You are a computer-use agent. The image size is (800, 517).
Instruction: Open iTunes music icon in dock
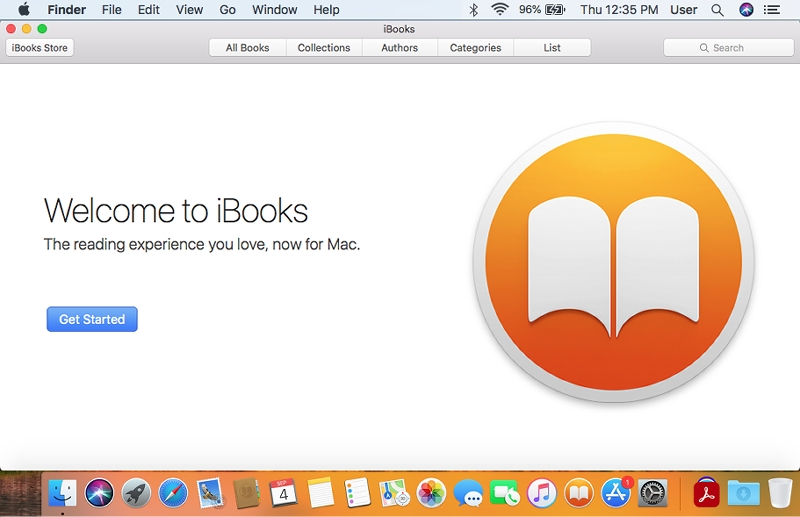tap(542, 494)
